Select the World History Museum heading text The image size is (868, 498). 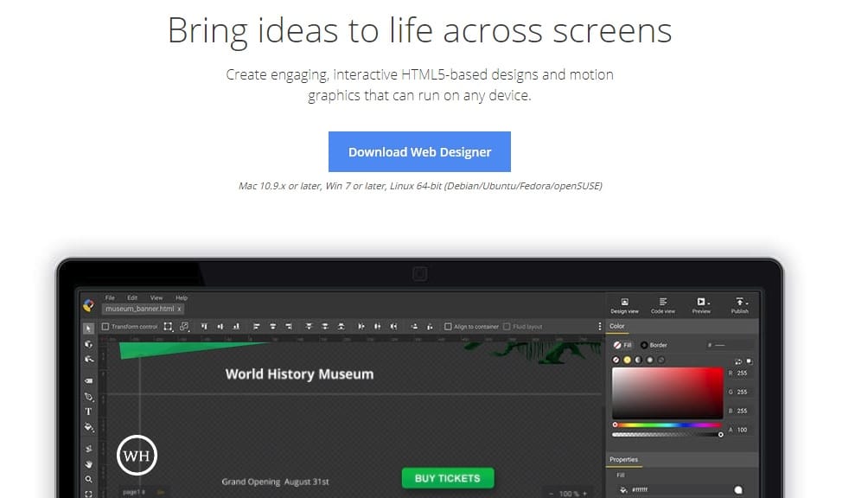point(299,374)
